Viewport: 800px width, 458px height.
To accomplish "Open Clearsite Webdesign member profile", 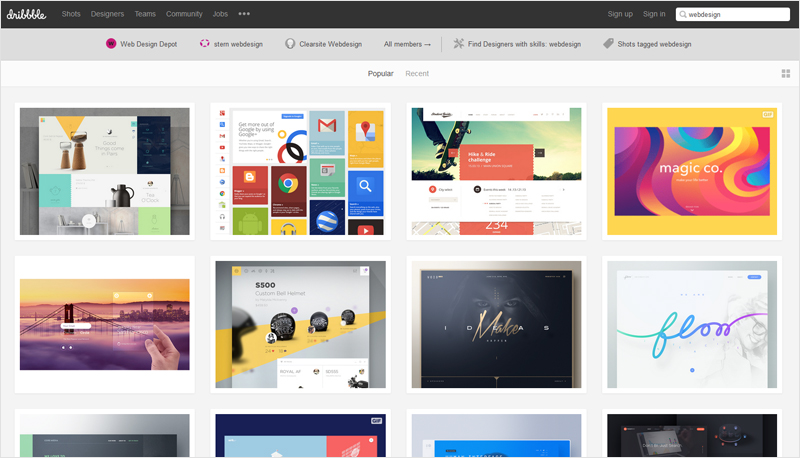I will pyautogui.click(x=330, y=44).
